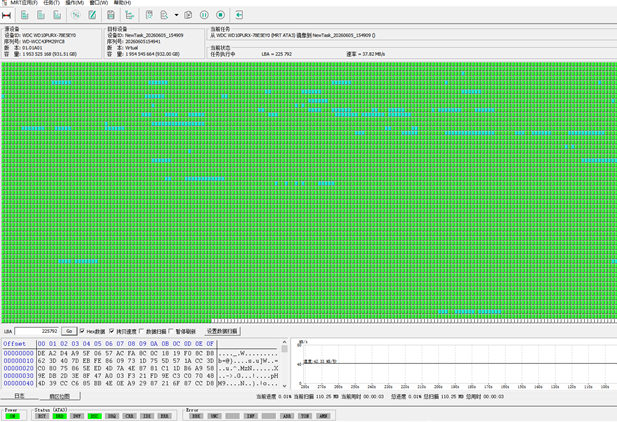Click the hex view scroll down arrow

[284, 386]
